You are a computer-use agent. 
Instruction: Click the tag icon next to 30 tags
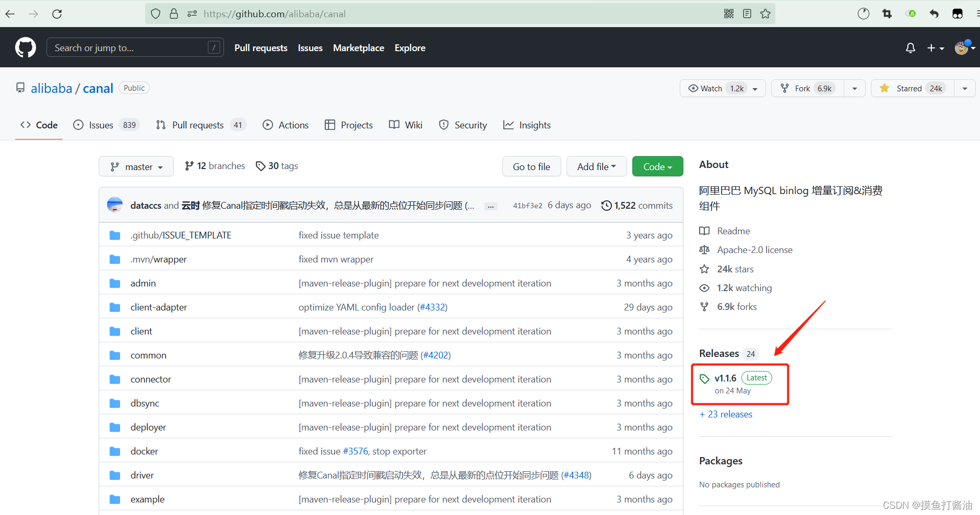coord(261,166)
